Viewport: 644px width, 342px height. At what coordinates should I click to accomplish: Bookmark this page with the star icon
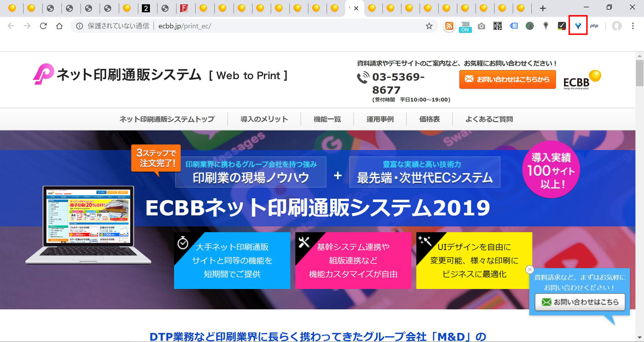tap(429, 26)
